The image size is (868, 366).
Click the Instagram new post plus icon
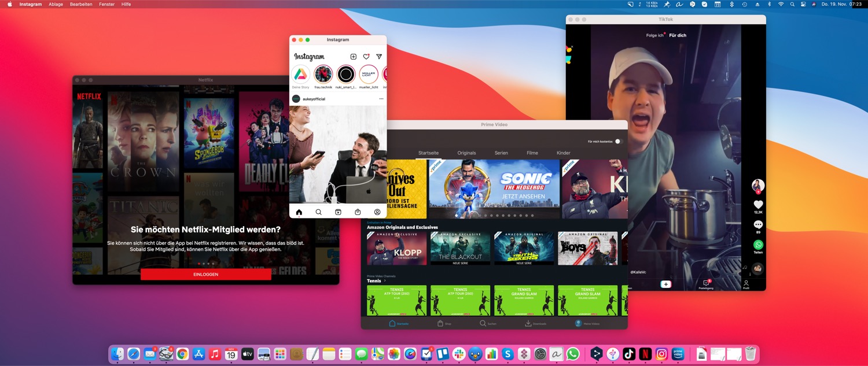pyautogui.click(x=354, y=57)
